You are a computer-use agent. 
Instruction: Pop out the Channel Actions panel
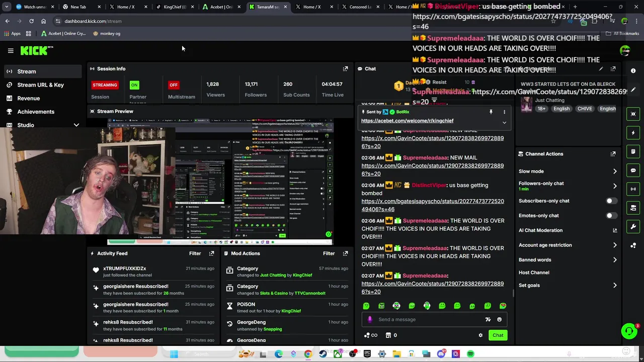613,154
